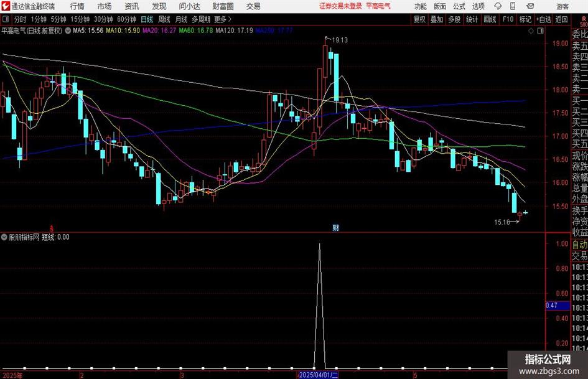Click the 返回 back button
Viewport: 588px width, 379px height.
(562, 19)
